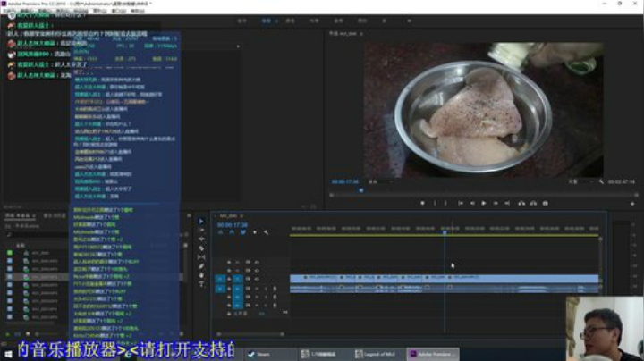Click timeline horizontal zoom scrollbar

pos(250,334)
